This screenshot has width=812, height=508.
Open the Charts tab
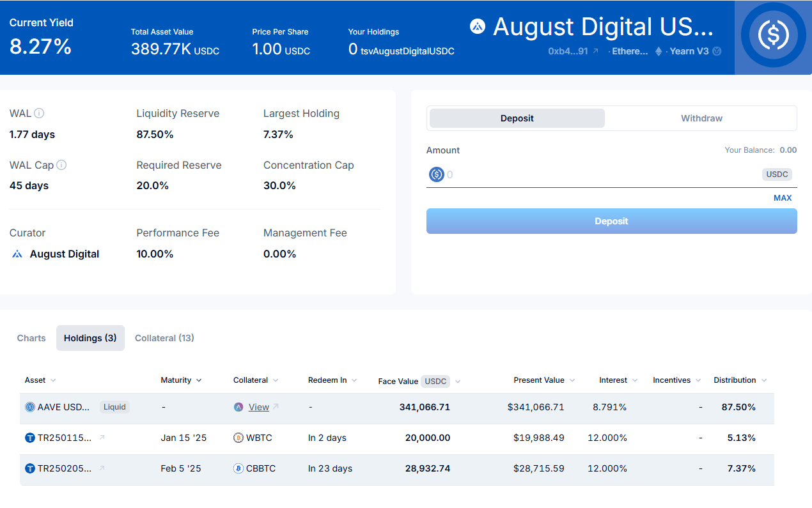pos(31,338)
